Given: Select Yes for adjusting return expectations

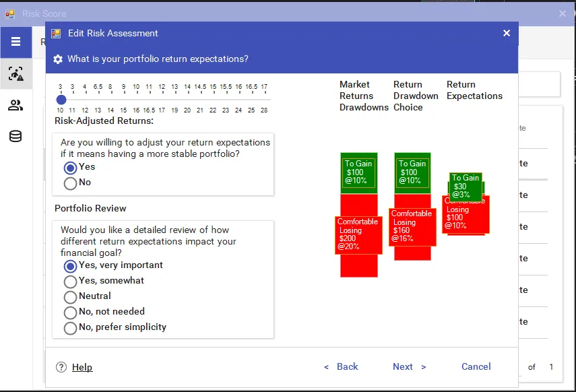Looking at the screenshot, I should (x=70, y=168).
